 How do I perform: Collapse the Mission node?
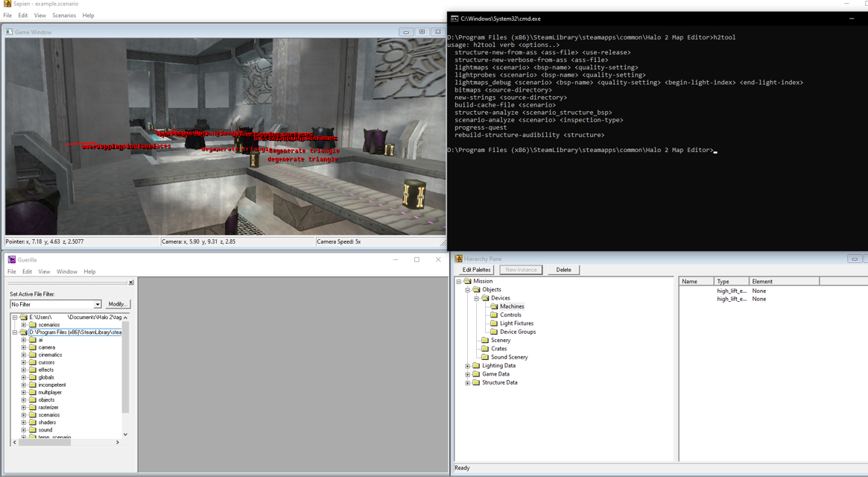[x=459, y=282]
